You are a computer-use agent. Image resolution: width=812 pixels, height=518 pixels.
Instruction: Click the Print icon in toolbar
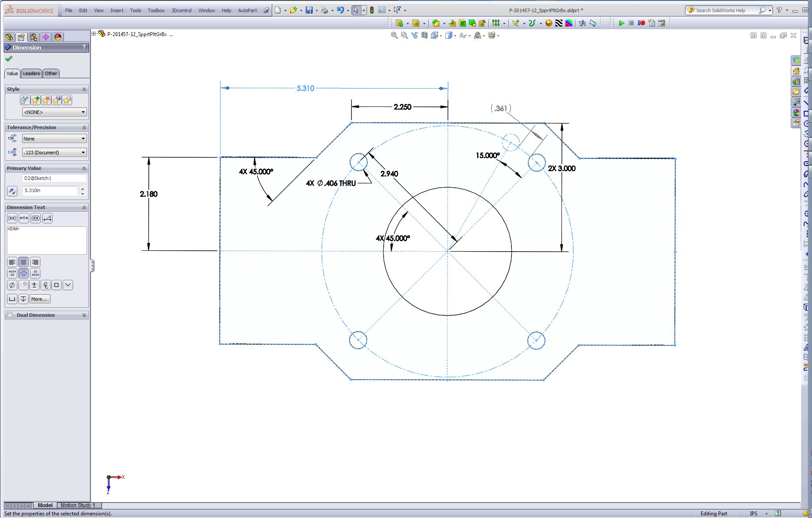click(x=324, y=10)
